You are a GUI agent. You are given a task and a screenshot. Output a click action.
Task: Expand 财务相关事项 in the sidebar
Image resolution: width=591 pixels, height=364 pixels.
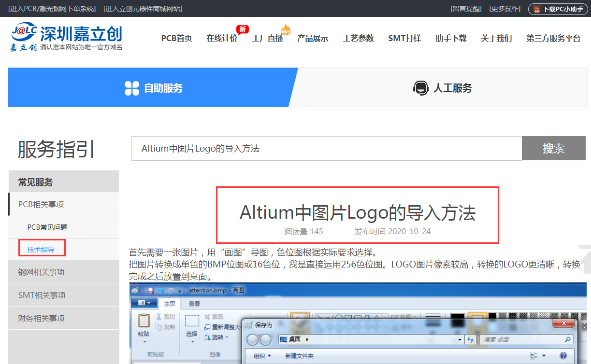pos(64,318)
